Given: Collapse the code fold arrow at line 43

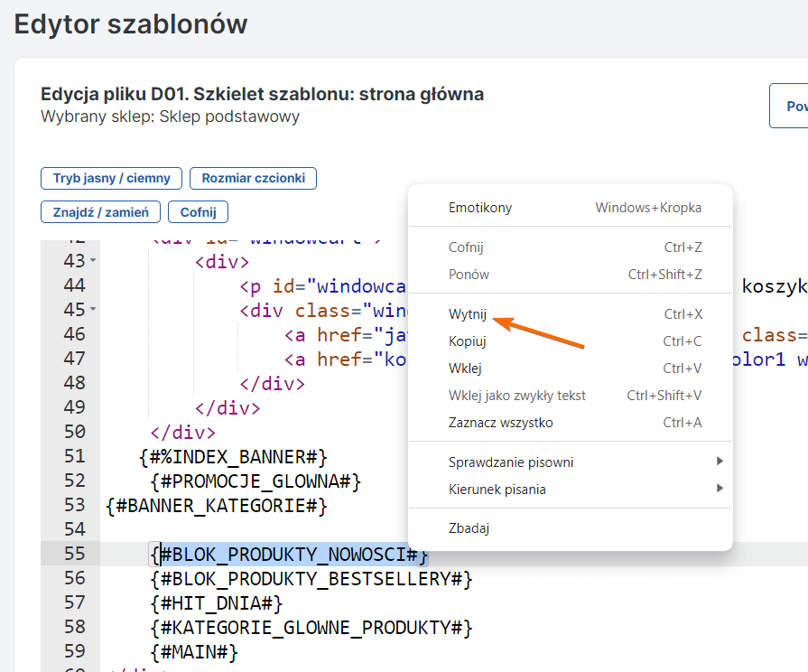Looking at the screenshot, I should [93, 261].
